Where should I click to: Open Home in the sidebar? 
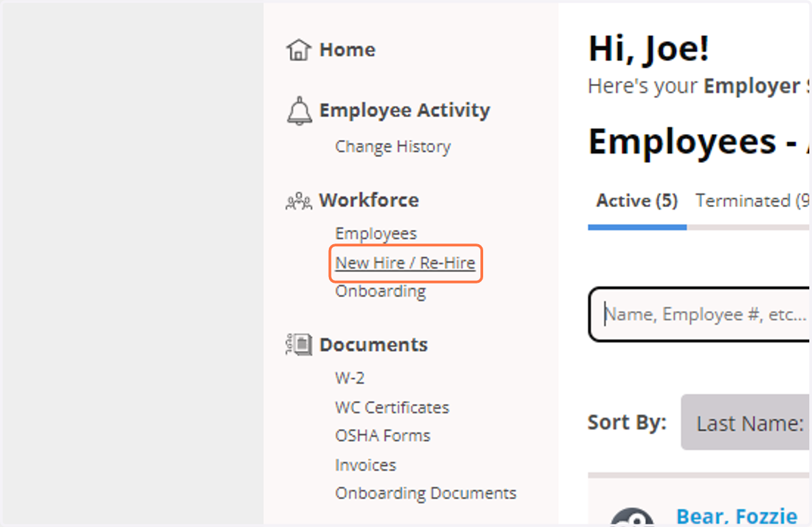[x=347, y=49]
